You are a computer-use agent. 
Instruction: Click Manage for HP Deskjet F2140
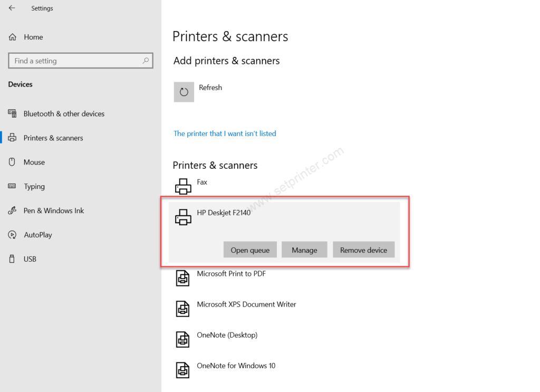click(x=304, y=250)
